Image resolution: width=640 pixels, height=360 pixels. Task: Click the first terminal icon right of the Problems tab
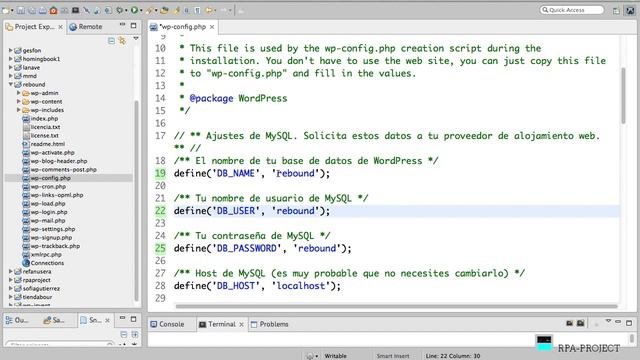(569, 323)
